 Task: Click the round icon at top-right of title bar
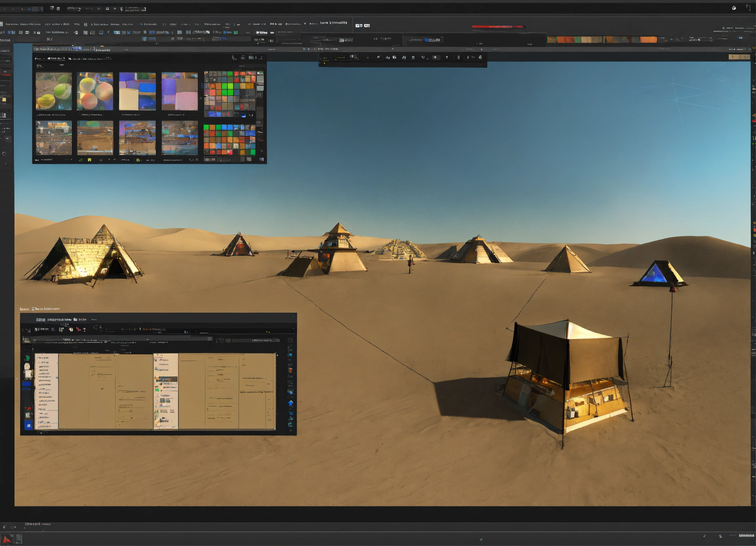734,8
